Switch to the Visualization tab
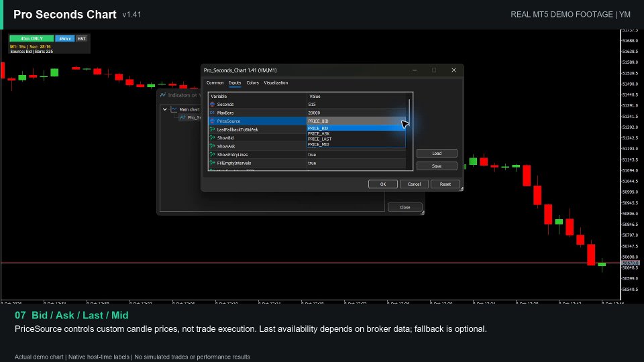The width and height of the screenshot is (644, 362). tap(276, 83)
